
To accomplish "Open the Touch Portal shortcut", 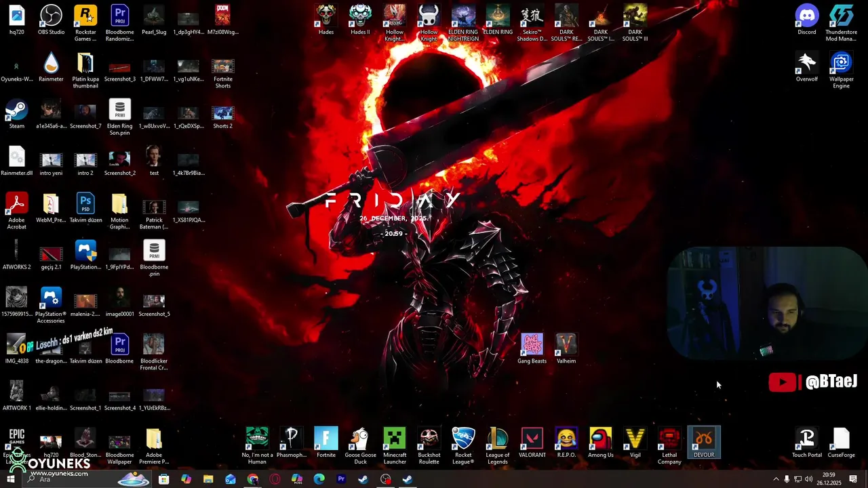I will pyautogui.click(x=807, y=443).
